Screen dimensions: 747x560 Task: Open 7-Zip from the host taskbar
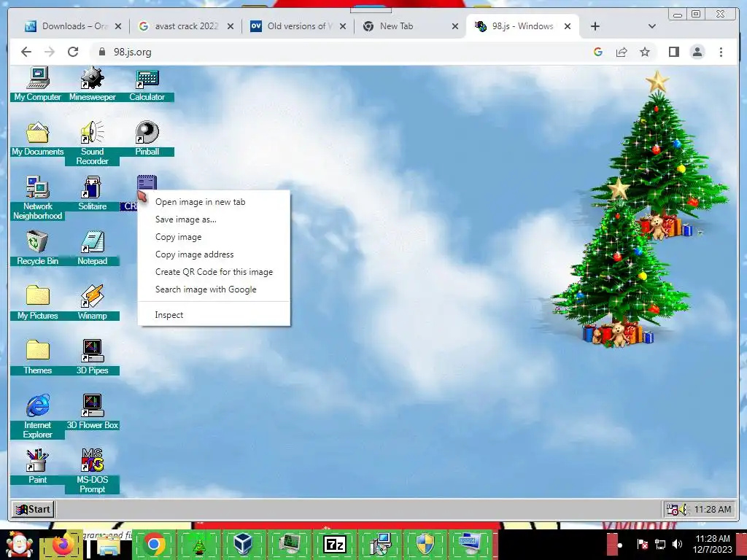(334, 544)
